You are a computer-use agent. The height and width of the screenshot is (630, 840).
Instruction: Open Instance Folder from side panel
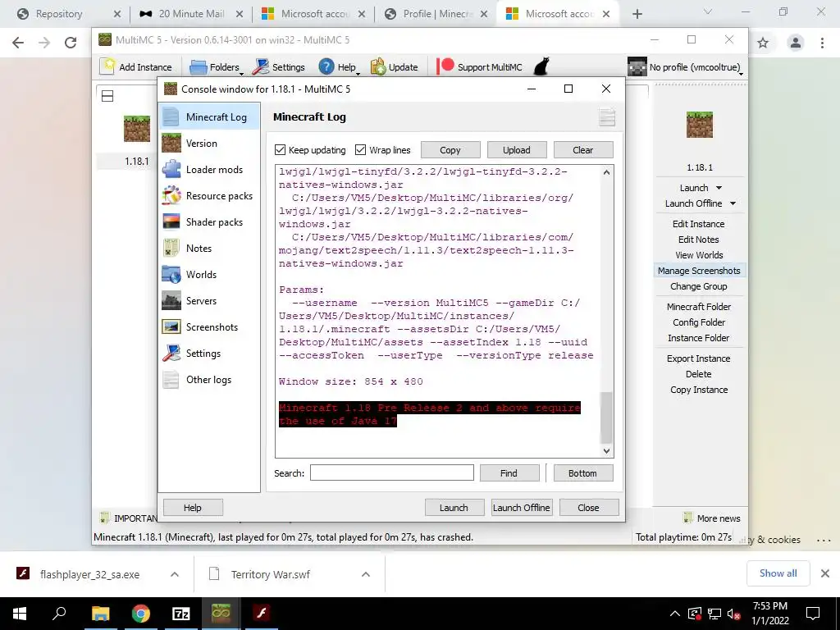coord(699,337)
